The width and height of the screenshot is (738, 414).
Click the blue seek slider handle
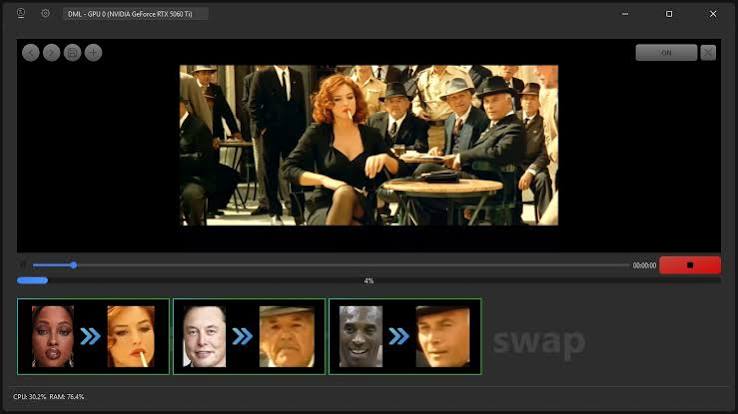73,265
